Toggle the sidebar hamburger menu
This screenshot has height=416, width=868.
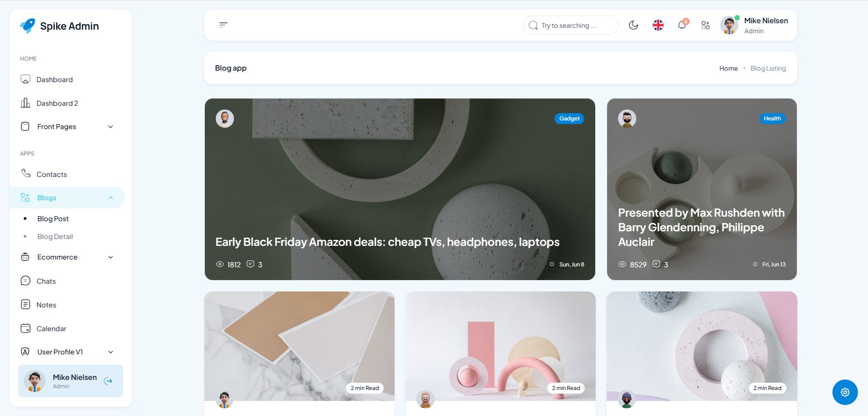(223, 25)
